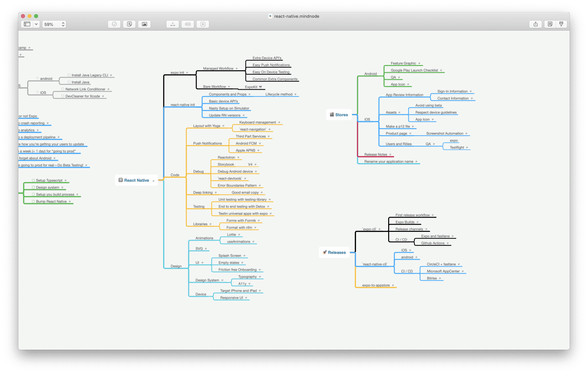Image resolution: width=588 pixels, height=374 pixels.
Task: Open the Share icon at top right
Action: pyautogui.click(x=535, y=24)
